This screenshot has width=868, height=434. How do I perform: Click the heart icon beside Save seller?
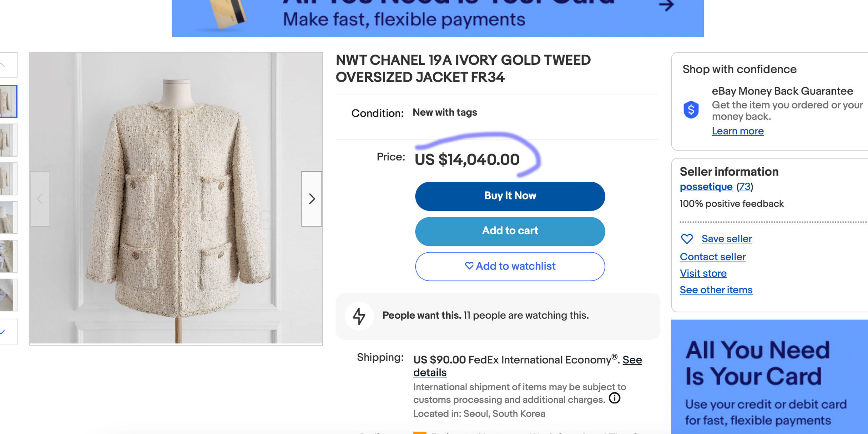click(687, 239)
